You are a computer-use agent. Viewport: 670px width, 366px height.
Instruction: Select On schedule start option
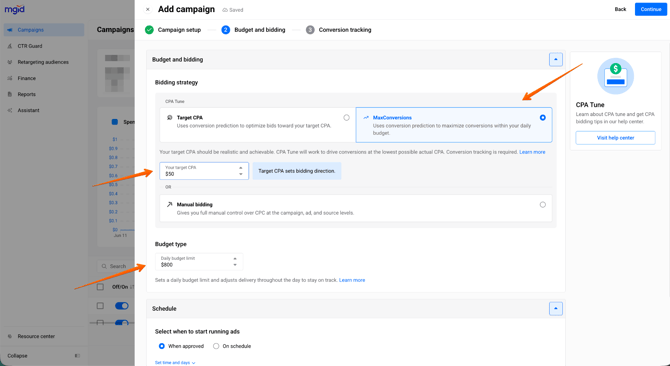[x=216, y=346]
